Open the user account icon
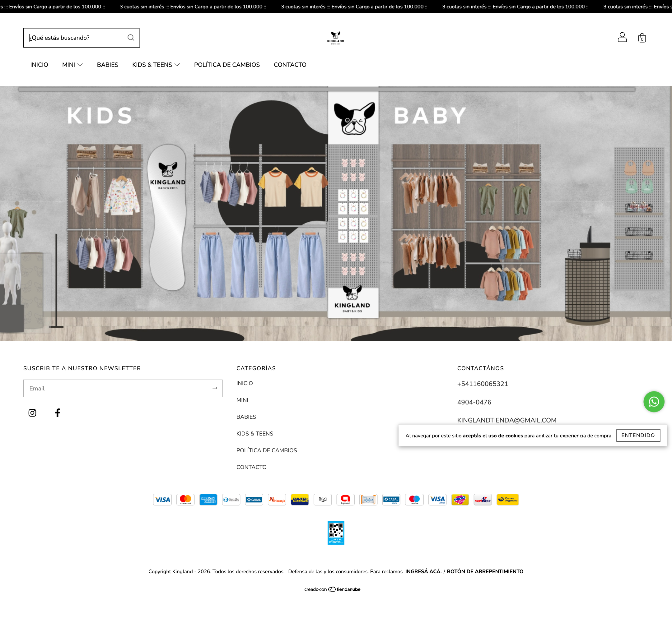Screen dimensions: 672x618 622,37
